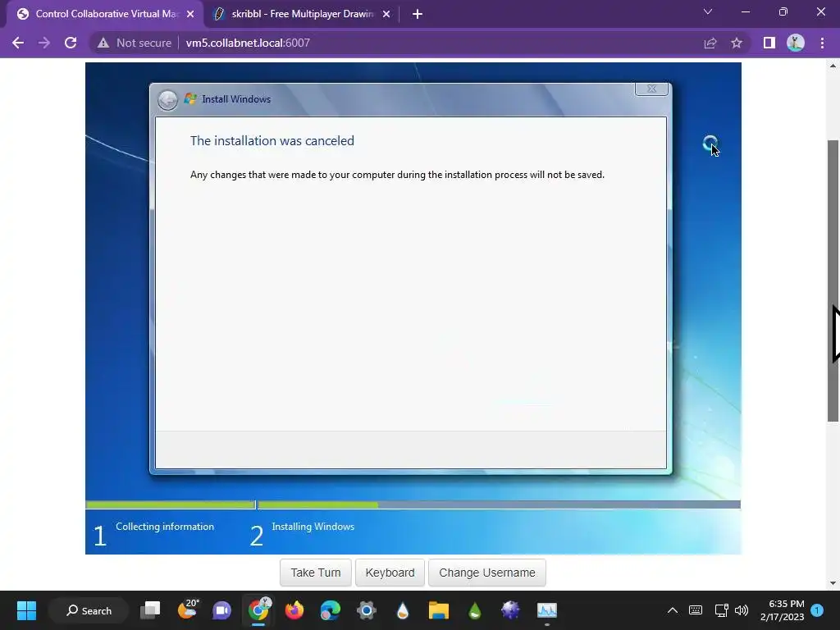Click the touch keyboard tray icon
This screenshot has width=840, height=630.
pyautogui.click(x=696, y=609)
